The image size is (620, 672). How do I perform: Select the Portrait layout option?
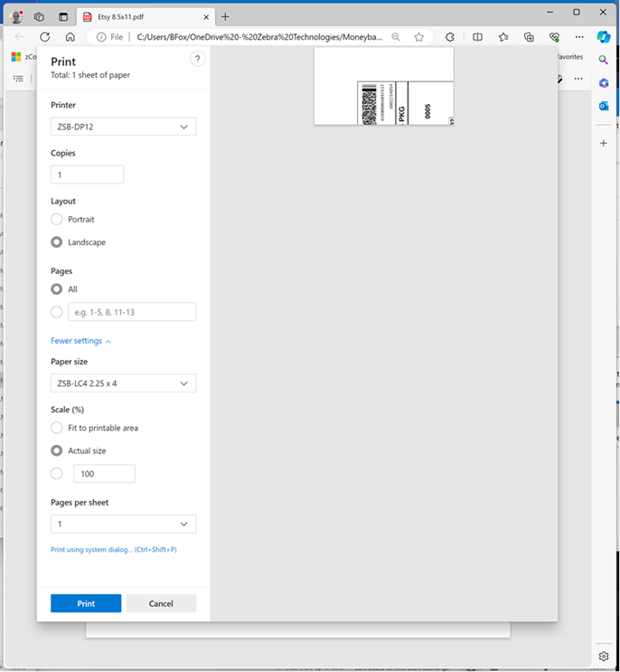pos(57,219)
